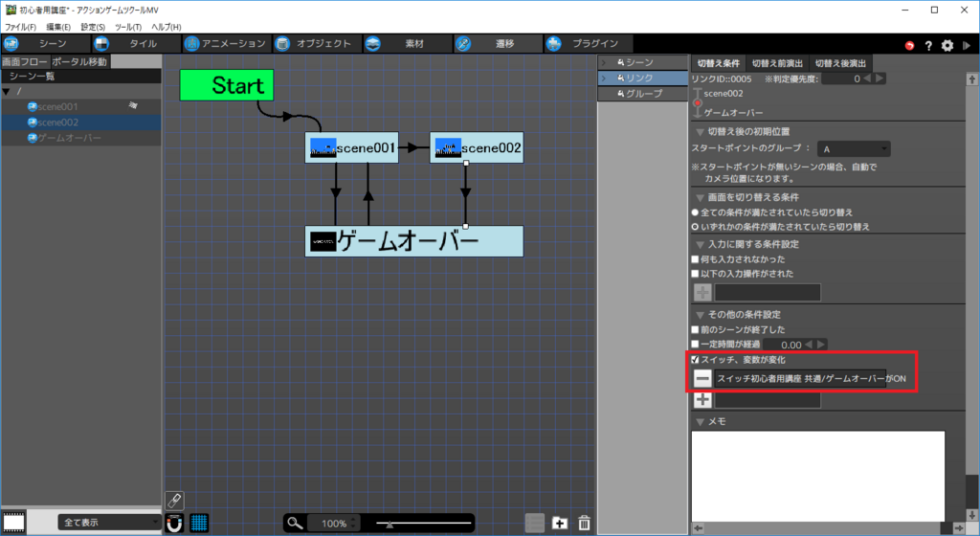Collapse the その他の条件設定 section
Screen dimensions: 980x536
click(700, 316)
